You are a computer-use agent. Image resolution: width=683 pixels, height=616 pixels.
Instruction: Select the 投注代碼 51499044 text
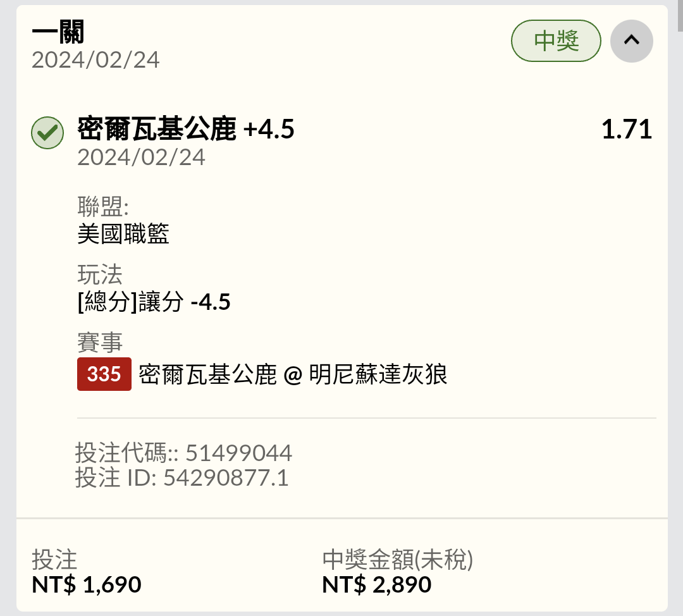(x=183, y=453)
